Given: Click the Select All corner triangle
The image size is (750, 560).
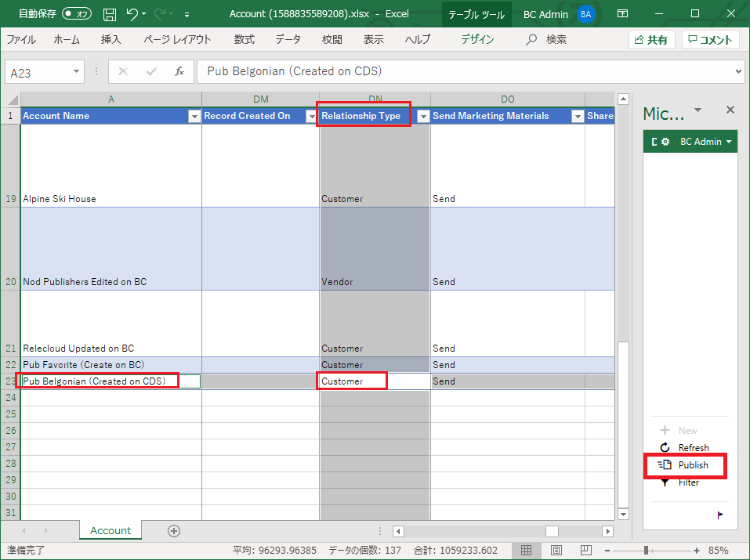Looking at the screenshot, I should coord(13,99).
